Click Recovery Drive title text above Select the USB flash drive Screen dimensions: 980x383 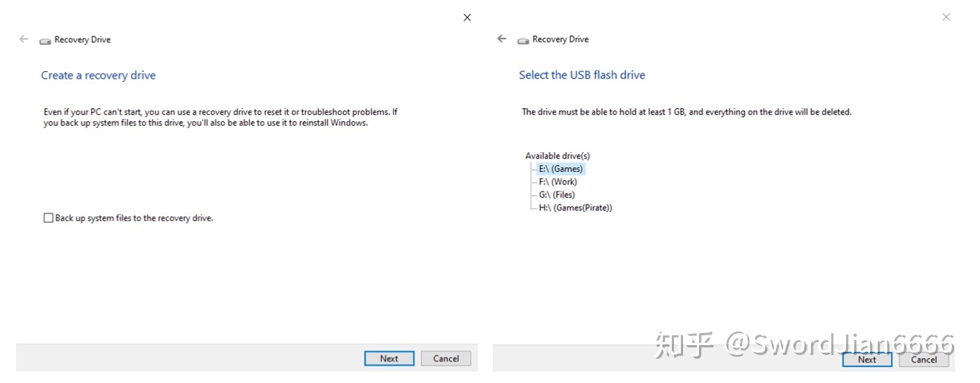[x=560, y=39]
